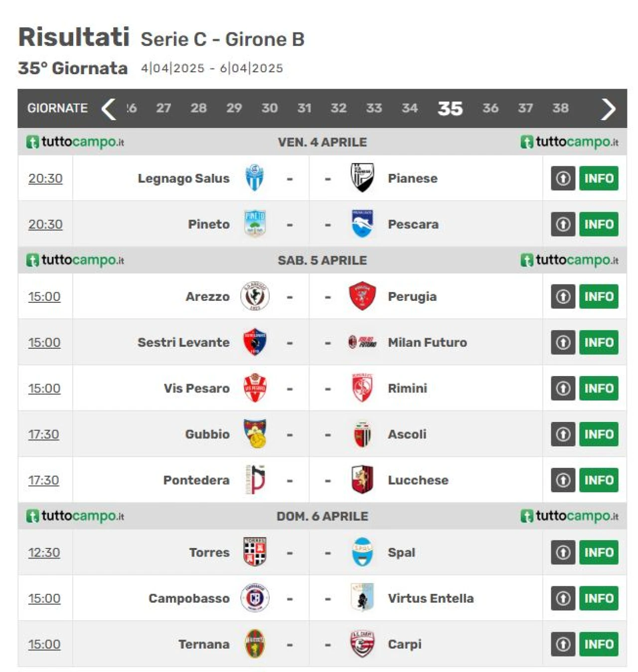The height and width of the screenshot is (672, 638).
Task: Open the Virtus Entella team name
Action: [431, 598]
